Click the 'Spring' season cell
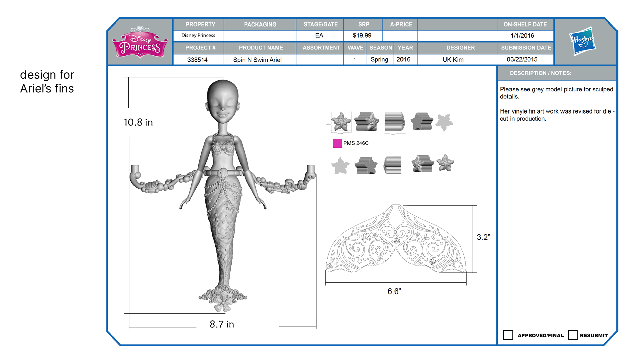Image resolution: width=644 pixels, height=361 pixels. (379, 59)
